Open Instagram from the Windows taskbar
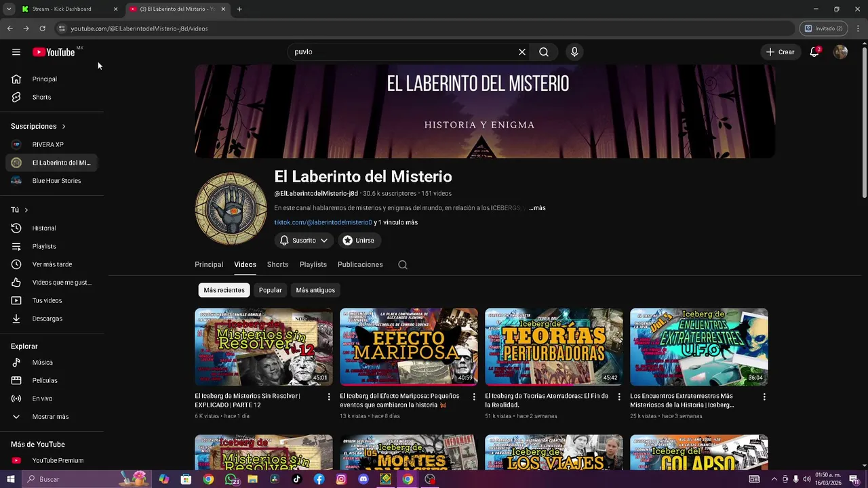This screenshot has height=488, width=868. 341,479
